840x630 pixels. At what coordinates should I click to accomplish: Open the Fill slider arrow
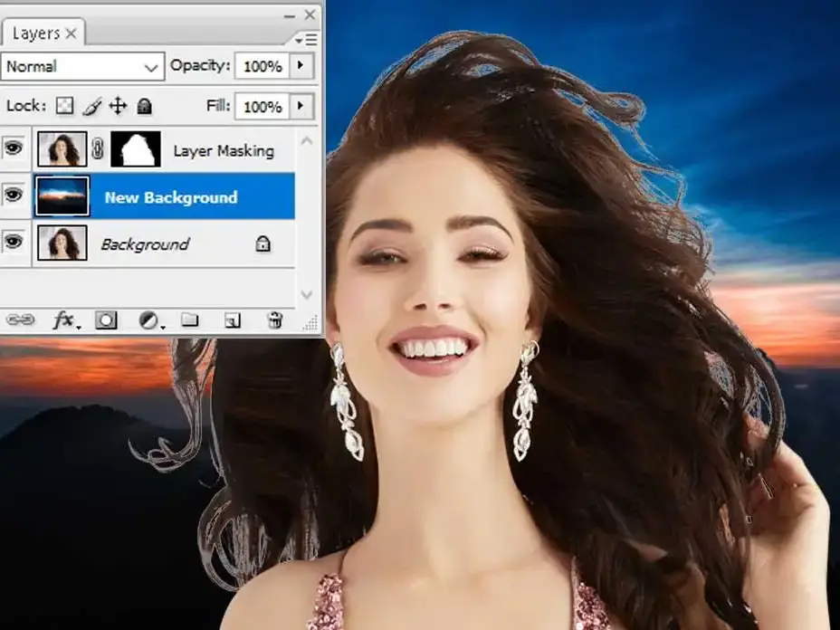pyautogui.click(x=301, y=106)
